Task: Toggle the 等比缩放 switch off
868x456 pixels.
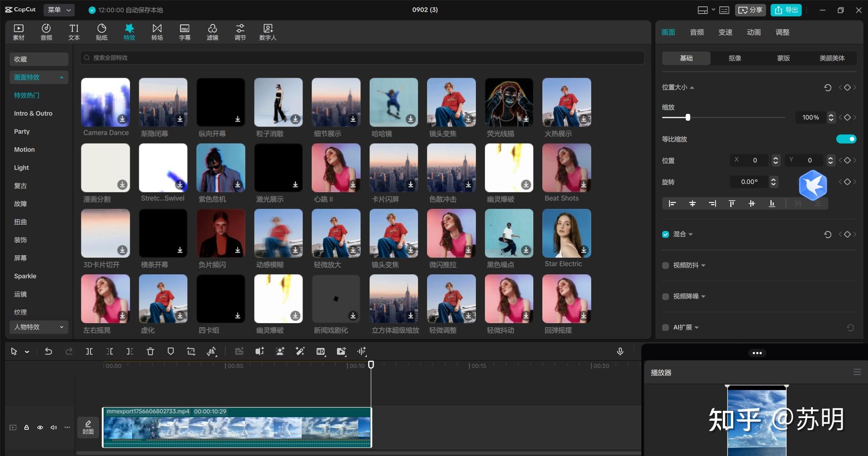Action: [846, 139]
